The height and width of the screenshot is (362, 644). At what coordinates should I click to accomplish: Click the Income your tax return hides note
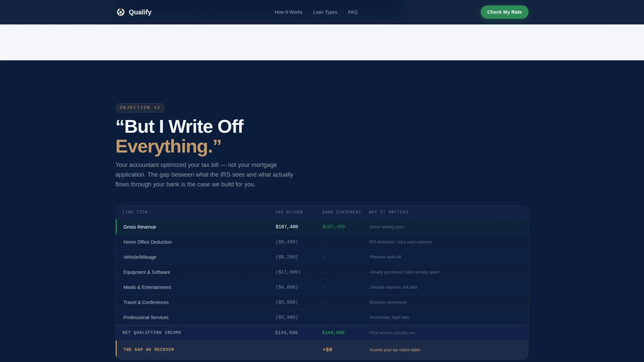(395, 350)
